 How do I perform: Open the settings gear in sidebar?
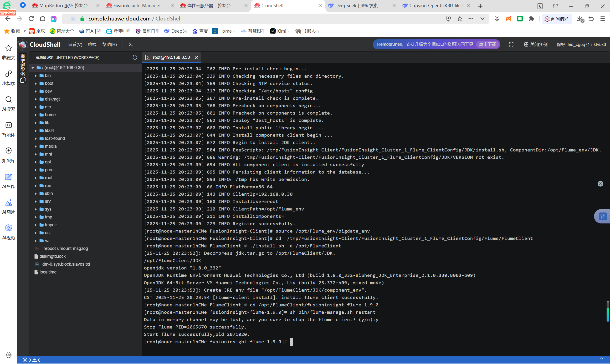9,355
